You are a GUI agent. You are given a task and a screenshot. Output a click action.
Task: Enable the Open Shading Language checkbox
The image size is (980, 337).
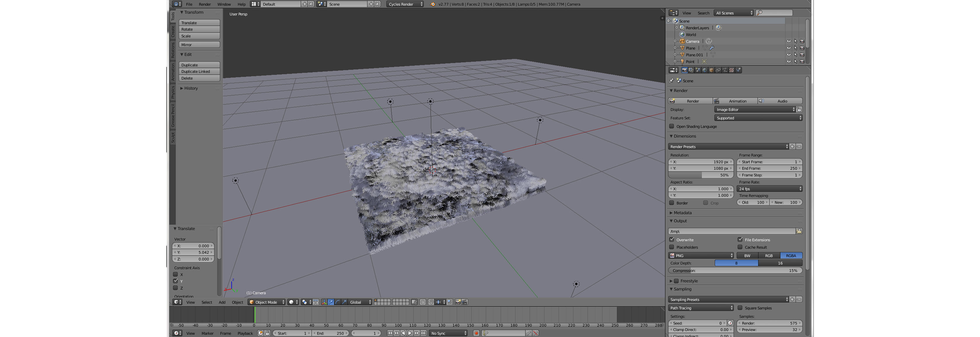(672, 126)
